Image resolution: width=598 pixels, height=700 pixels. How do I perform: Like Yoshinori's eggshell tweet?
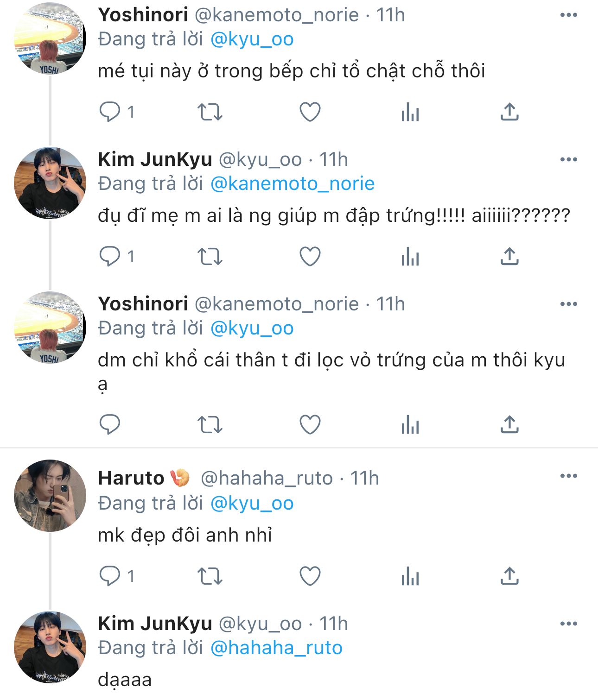click(x=310, y=424)
